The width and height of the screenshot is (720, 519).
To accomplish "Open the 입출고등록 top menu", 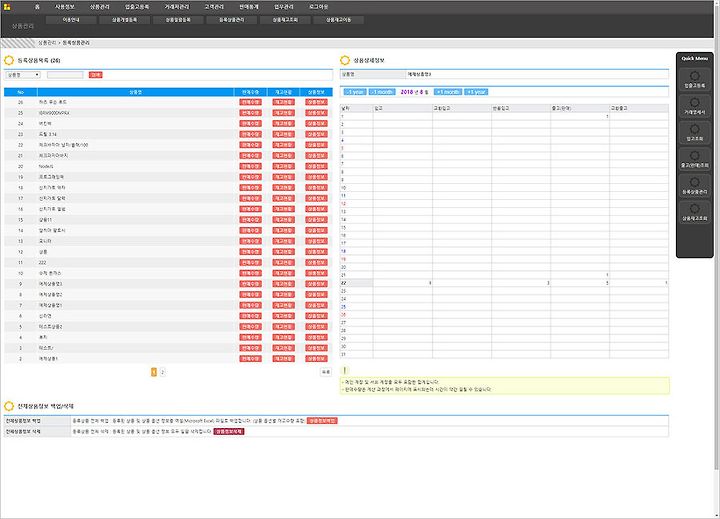I will pyautogui.click(x=137, y=7).
